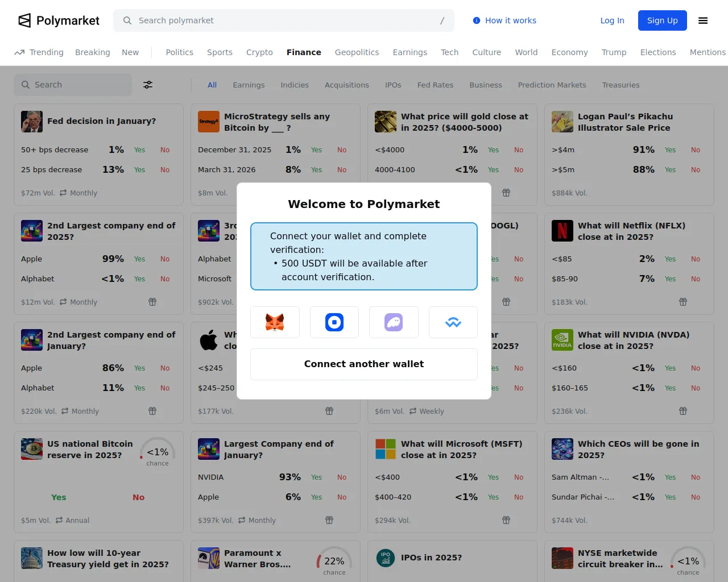Buy No on Microsoft $400-420
This screenshot has height=582, width=728.
point(519,497)
